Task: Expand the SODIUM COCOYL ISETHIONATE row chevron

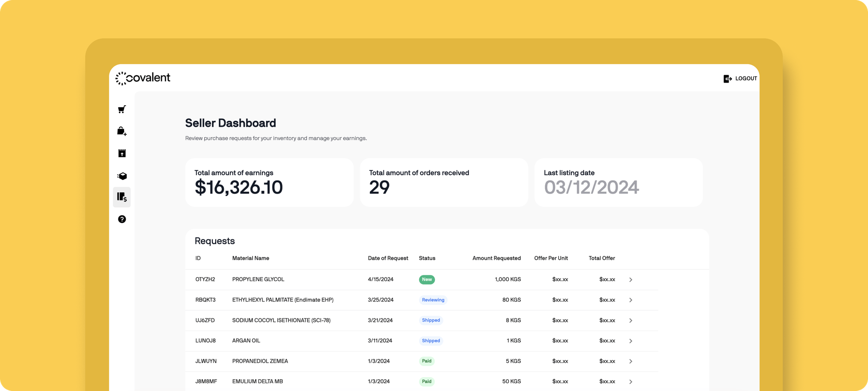Action: click(631, 321)
